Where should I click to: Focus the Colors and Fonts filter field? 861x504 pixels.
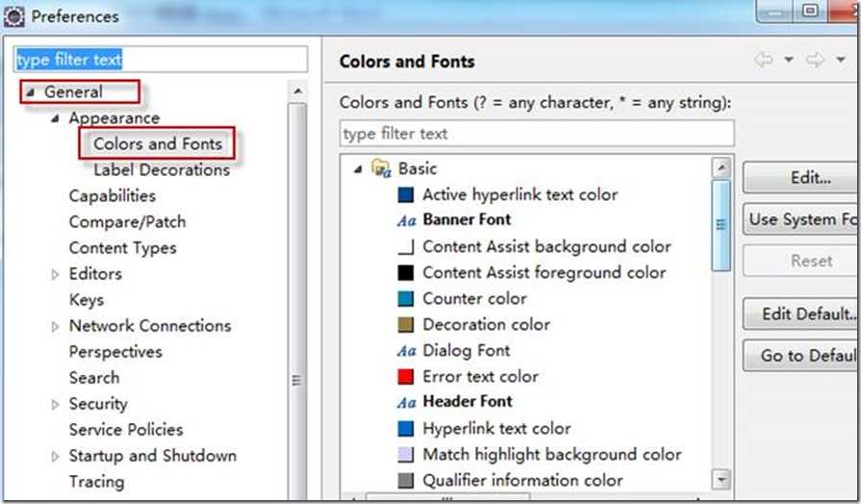pyautogui.click(x=537, y=134)
